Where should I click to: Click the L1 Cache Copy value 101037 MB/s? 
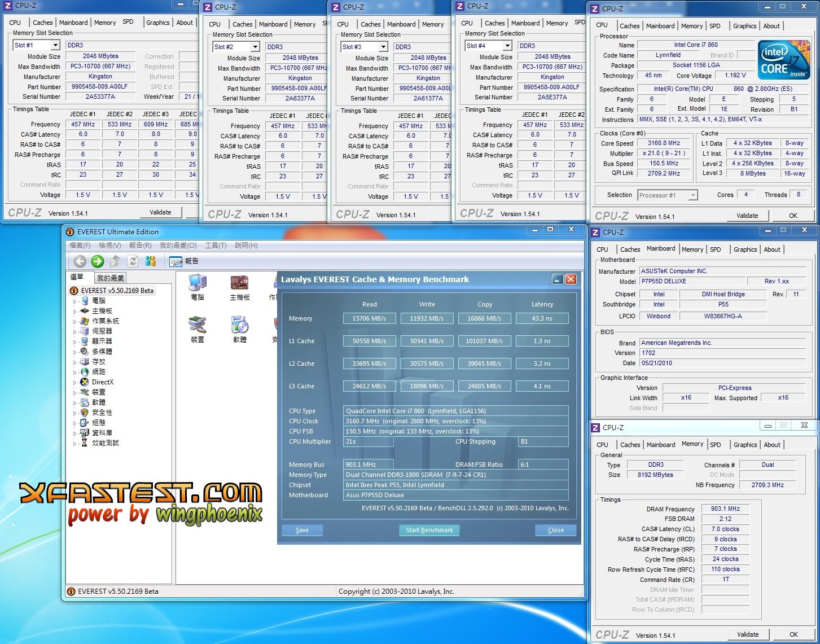click(x=484, y=341)
